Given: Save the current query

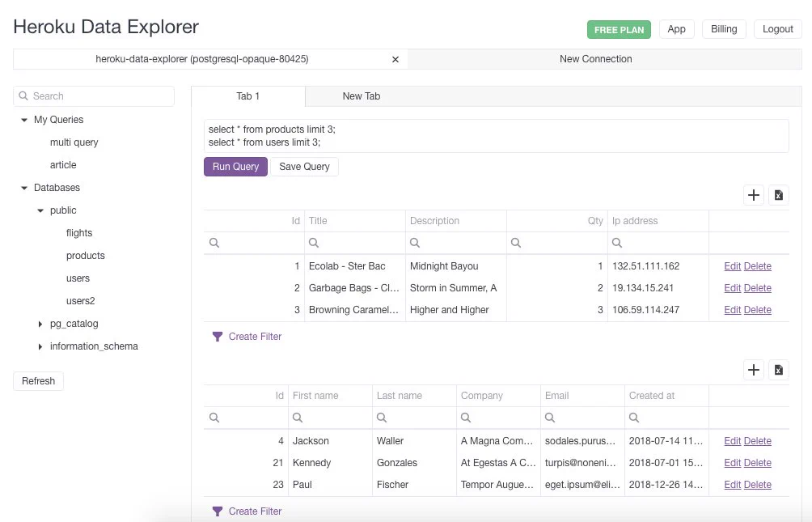Looking at the screenshot, I should [x=304, y=167].
